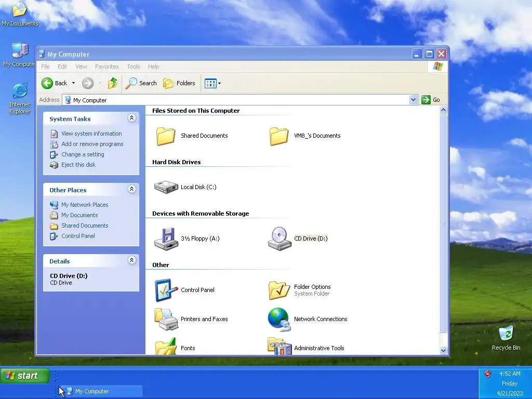Click the Windows flag logo in menu bar
The height and width of the screenshot is (399, 532).
[437, 66]
